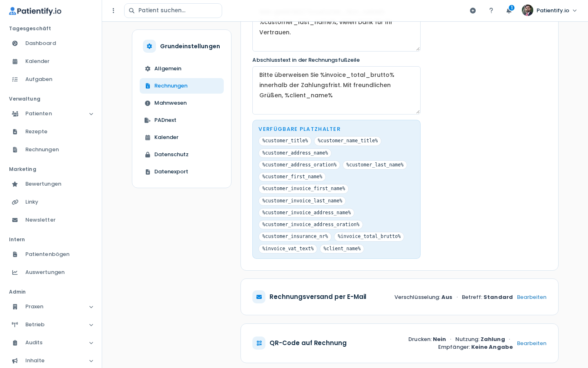Open the help question mark icon
588x368 pixels.
(491, 11)
